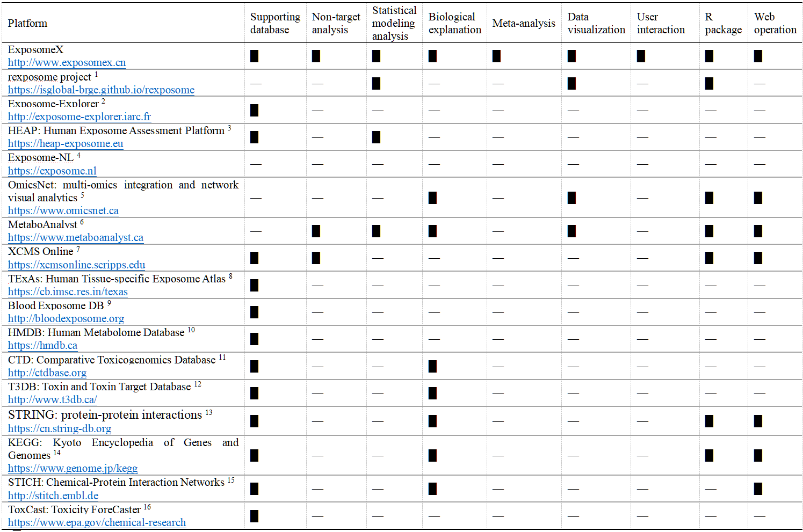Select HEAP: Human Exposome Assessment Platform text

(116, 130)
